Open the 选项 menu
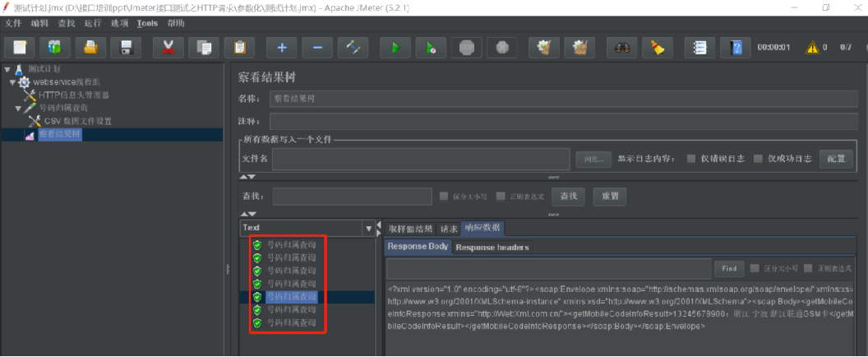Image resolution: width=868 pixels, height=357 pixels. click(119, 23)
